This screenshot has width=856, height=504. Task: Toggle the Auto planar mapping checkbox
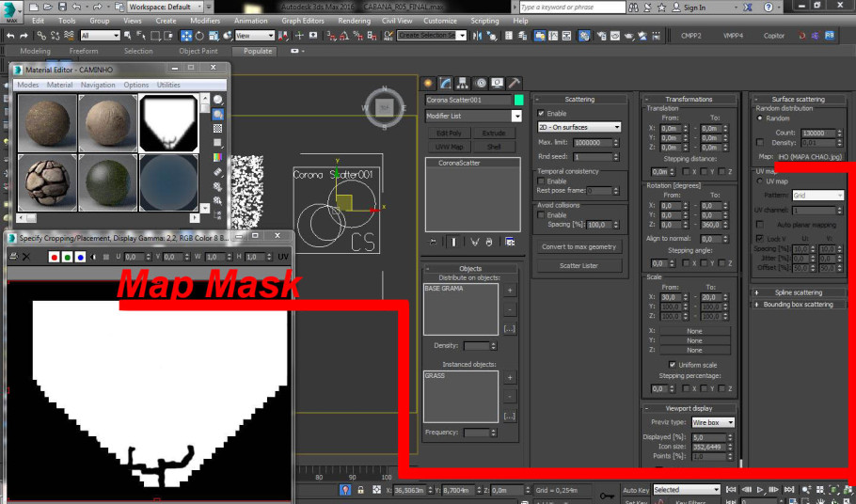[x=759, y=224]
